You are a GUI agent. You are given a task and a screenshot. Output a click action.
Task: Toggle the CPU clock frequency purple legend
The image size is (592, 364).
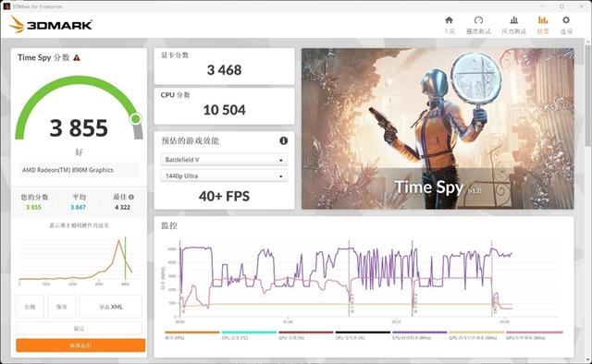[419, 335]
